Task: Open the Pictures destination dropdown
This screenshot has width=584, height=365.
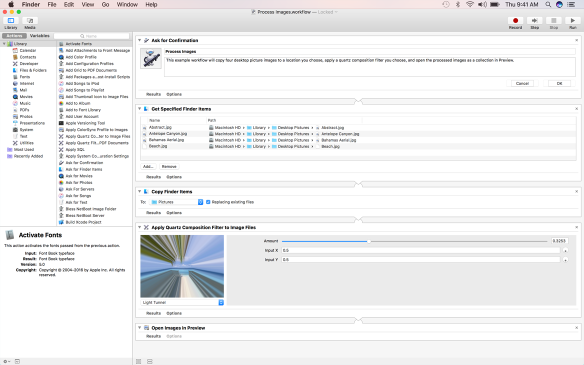Action: (x=176, y=202)
